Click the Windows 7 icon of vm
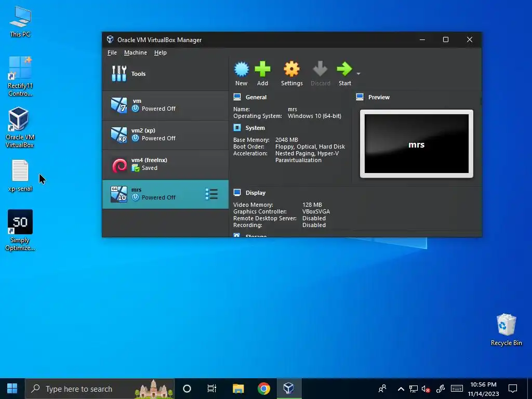Image resolution: width=532 pixels, height=399 pixels. (x=119, y=105)
